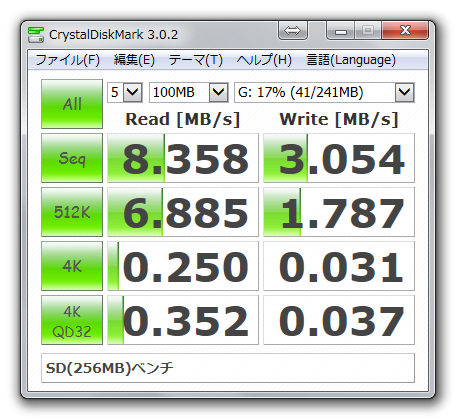Viewport: 456px width, 419px height.
Task: Minimize the CrystalDiskMark window
Action: (x=341, y=31)
